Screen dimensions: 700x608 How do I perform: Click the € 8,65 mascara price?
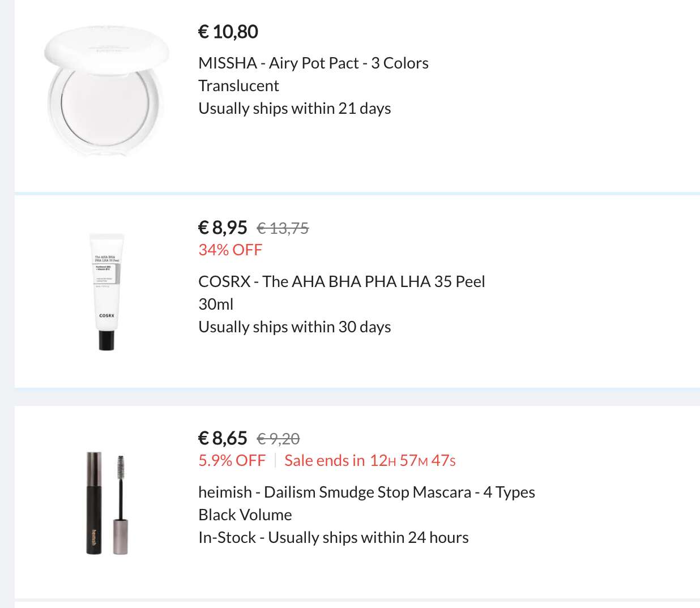point(223,438)
